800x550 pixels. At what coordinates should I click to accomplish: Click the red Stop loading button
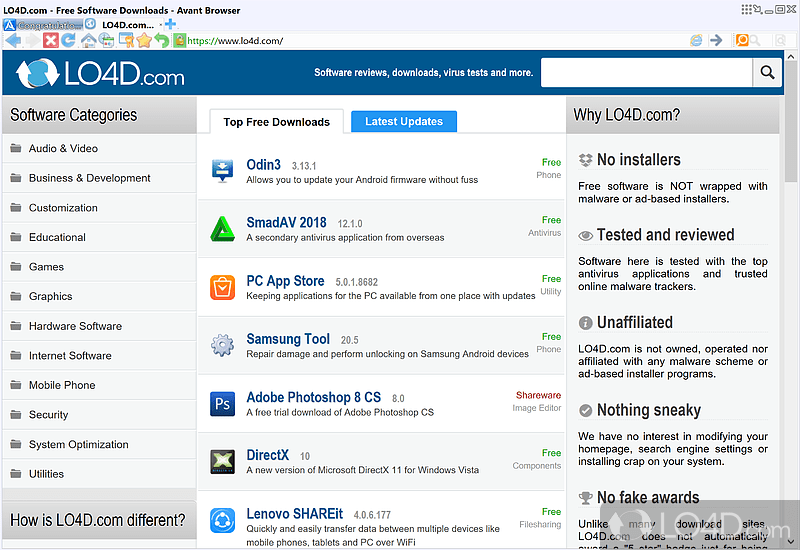point(51,40)
